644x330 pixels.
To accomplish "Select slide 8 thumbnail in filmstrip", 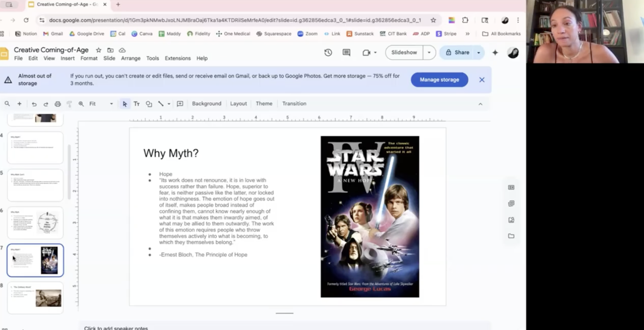I will point(35,298).
